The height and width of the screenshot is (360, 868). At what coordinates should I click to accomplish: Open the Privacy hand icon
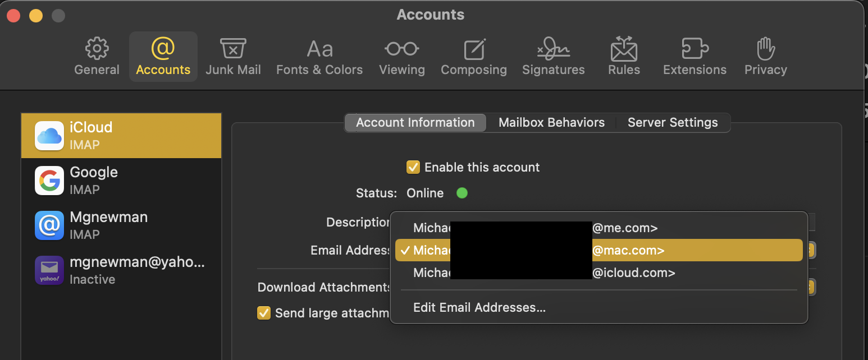coord(765,49)
